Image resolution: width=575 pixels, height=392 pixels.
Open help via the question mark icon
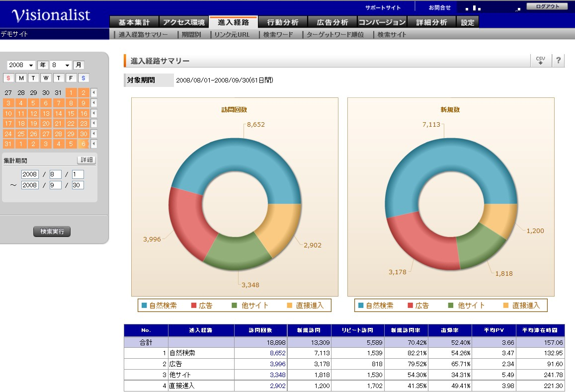tap(558, 61)
